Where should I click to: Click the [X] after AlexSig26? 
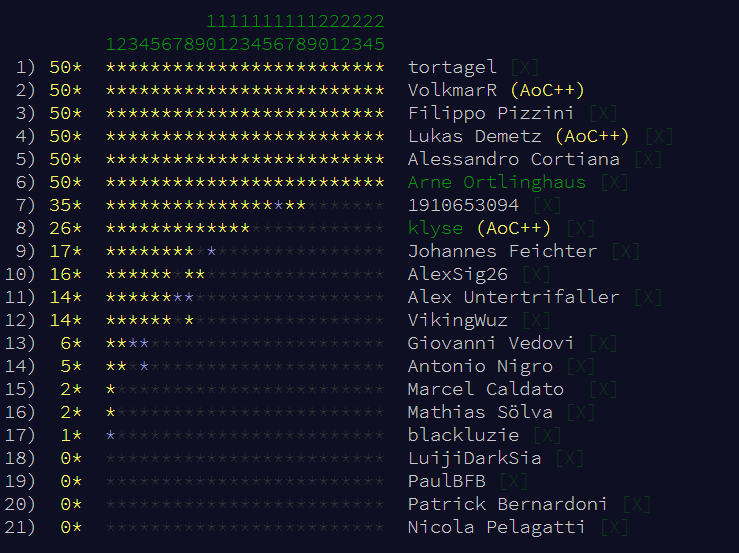click(x=536, y=274)
